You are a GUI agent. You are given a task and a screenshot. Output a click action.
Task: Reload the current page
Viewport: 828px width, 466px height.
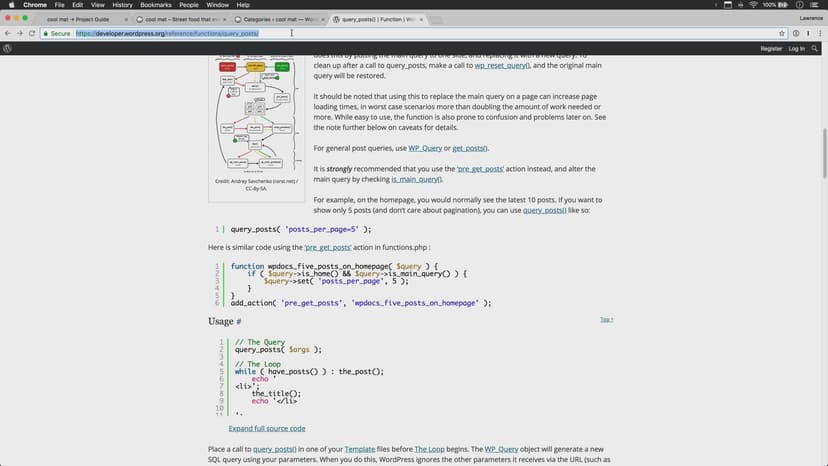tap(33, 33)
